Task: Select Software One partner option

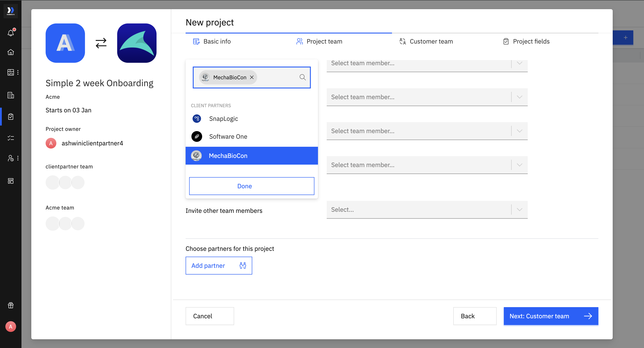Action: pyautogui.click(x=228, y=136)
